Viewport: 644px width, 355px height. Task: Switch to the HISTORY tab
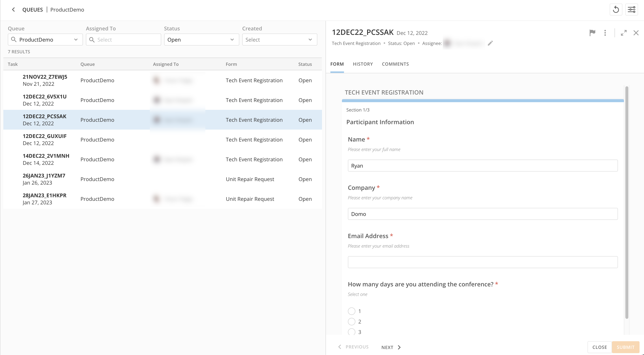[x=363, y=64]
